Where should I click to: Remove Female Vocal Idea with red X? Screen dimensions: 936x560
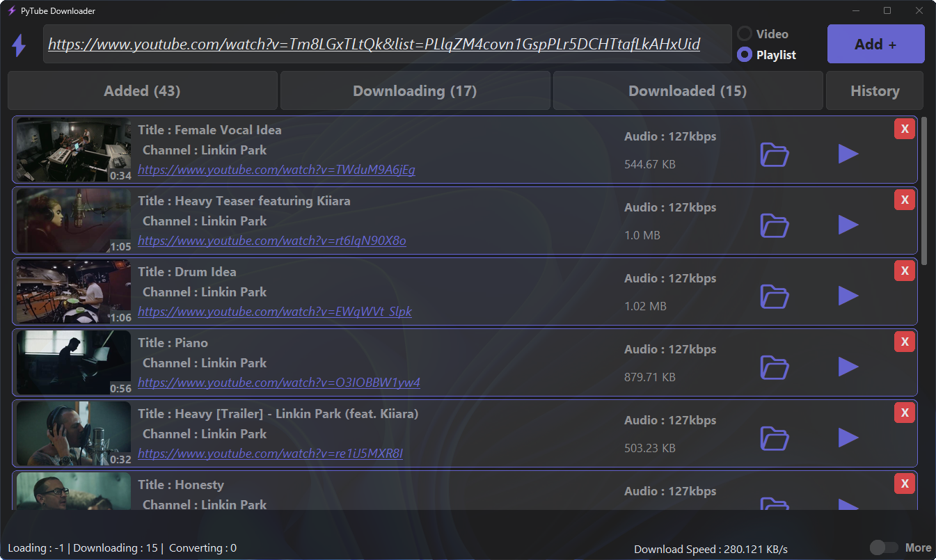tap(905, 129)
